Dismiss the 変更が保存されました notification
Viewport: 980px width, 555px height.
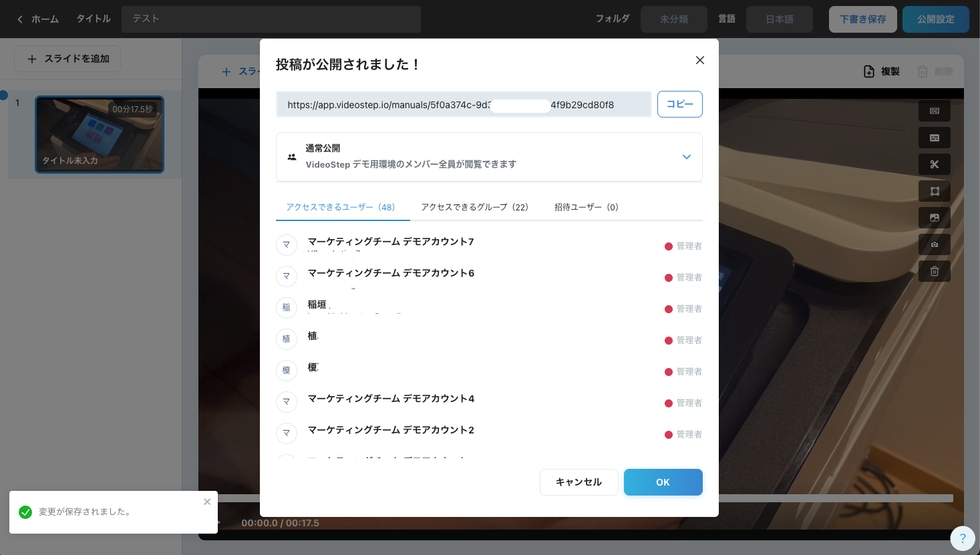click(x=207, y=502)
